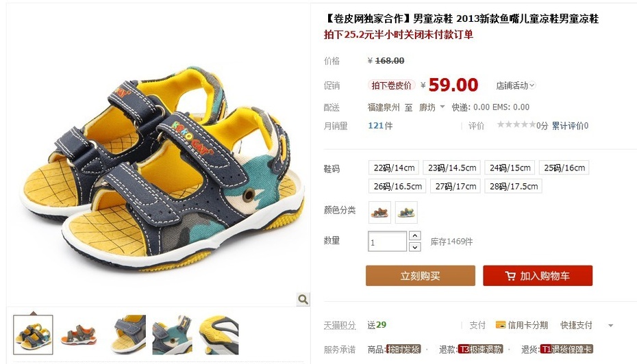Select size 22码/14cm

pyautogui.click(x=394, y=168)
